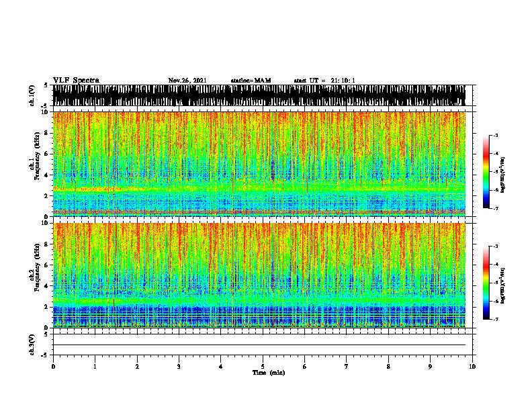
Task: Click the "Time (min)" x-axis label
Action: [269, 373]
